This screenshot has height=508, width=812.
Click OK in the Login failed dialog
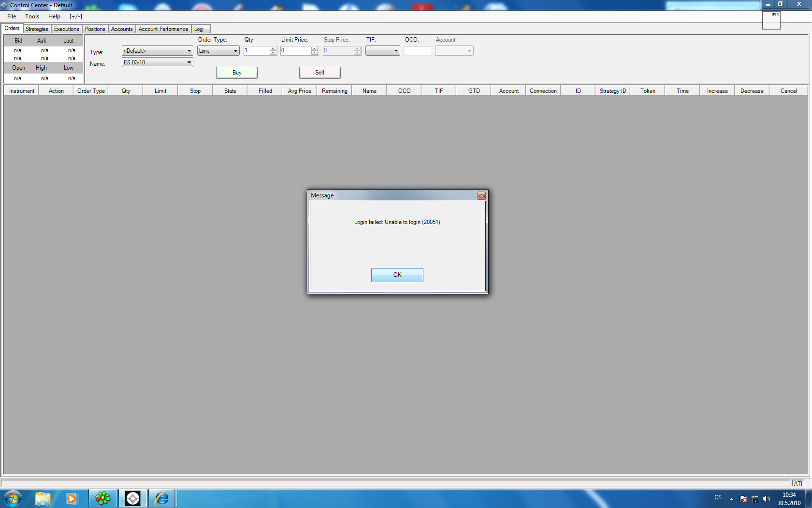[397, 275]
